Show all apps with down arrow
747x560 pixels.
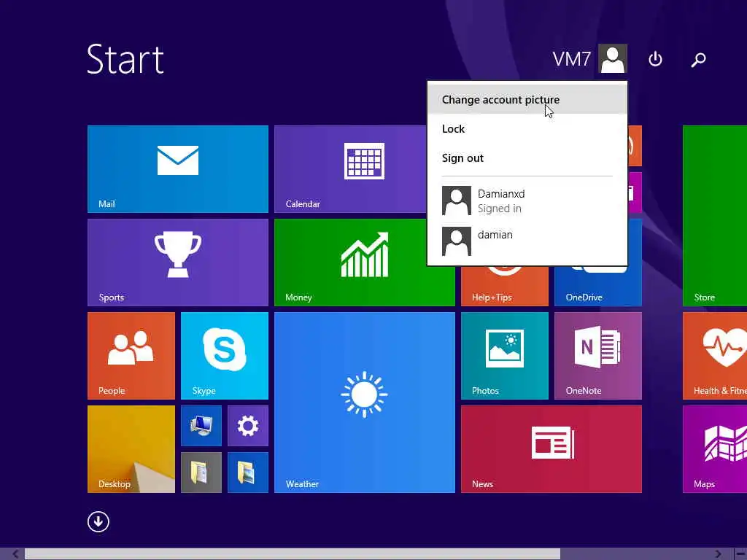tap(98, 521)
